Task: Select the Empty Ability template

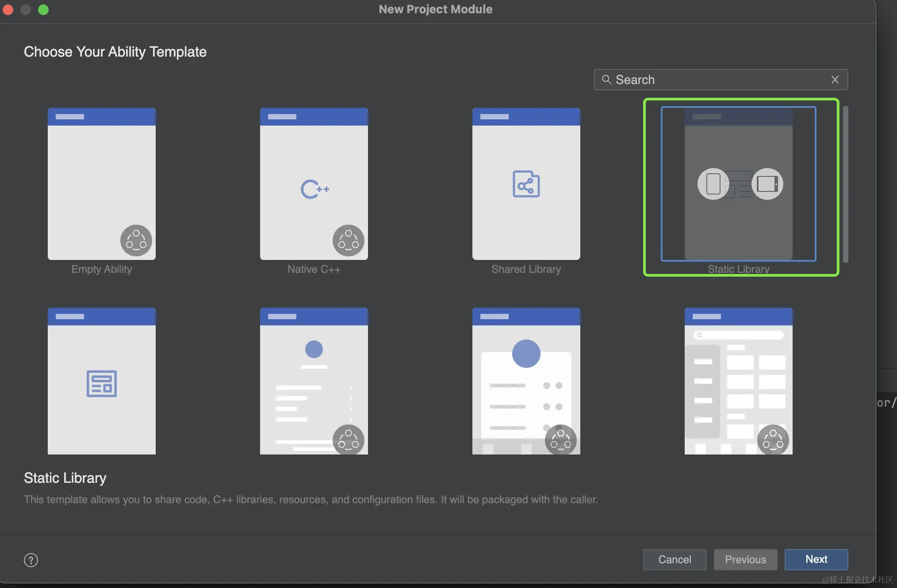Action: [102, 184]
